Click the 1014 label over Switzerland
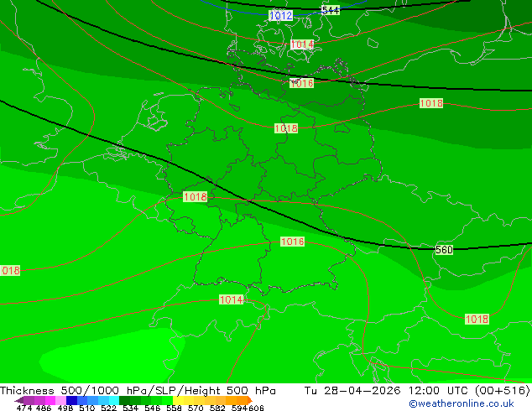This screenshot has height=411, width=532. coord(231,299)
